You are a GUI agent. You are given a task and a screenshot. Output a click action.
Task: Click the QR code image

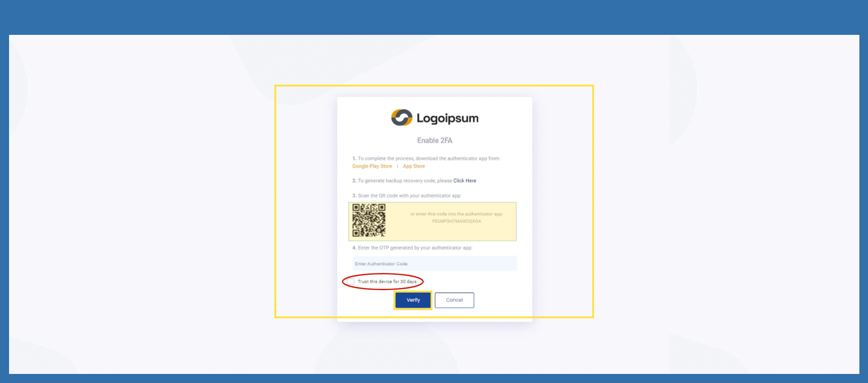point(369,220)
